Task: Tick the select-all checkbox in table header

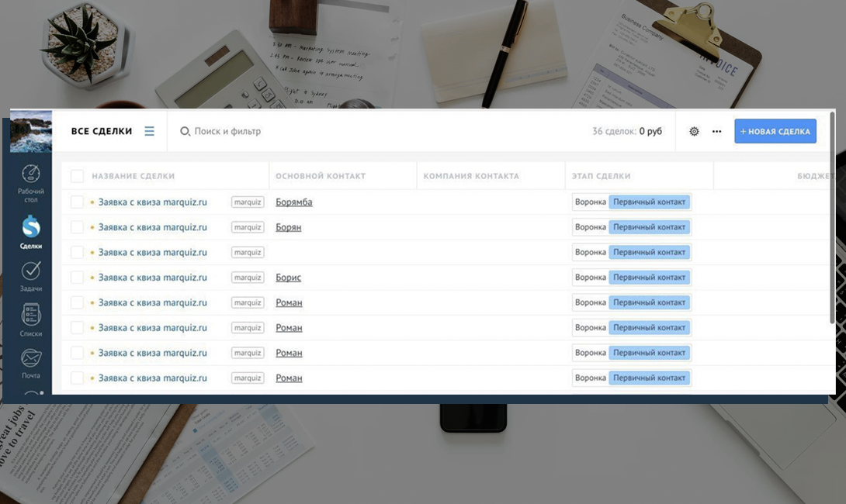Action: click(x=77, y=176)
